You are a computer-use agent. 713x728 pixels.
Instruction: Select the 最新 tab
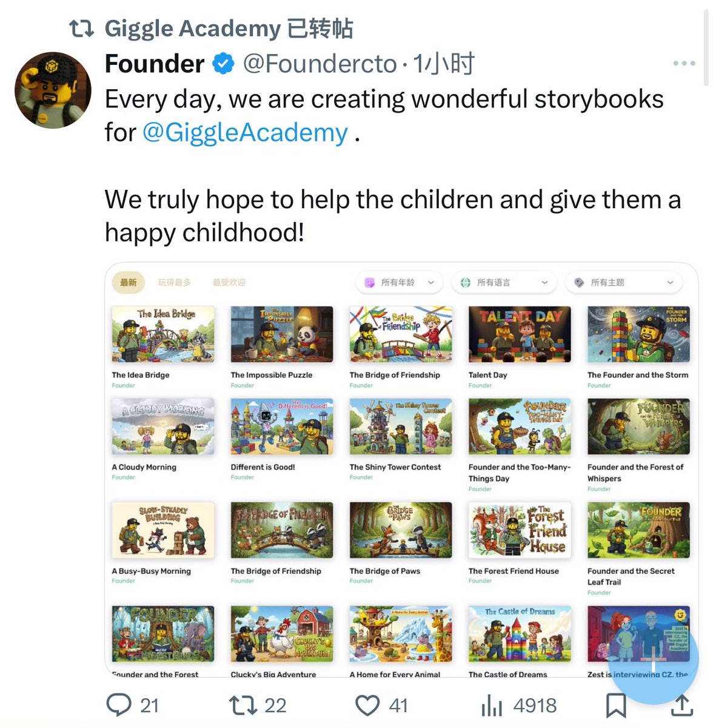pos(128,283)
